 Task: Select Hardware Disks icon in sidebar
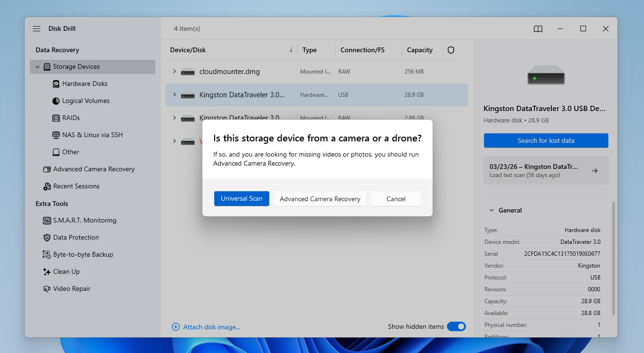56,84
